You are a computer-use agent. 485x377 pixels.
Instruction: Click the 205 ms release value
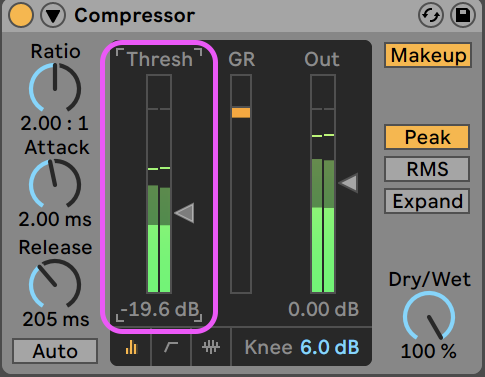pos(56,319)
